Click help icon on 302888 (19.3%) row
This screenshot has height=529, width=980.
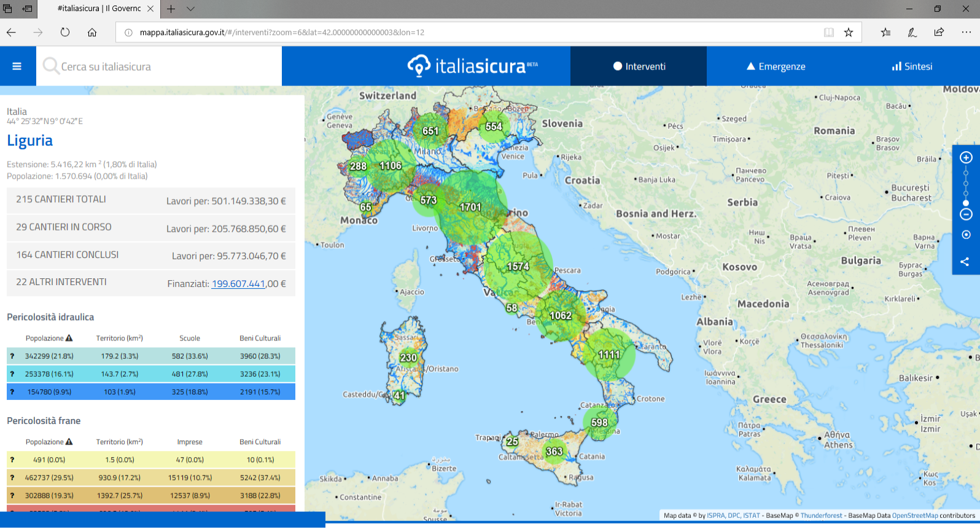[x=12, y=495]
